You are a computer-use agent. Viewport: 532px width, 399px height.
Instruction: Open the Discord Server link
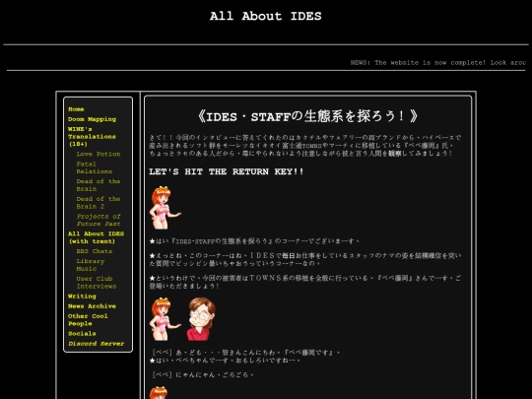(96, 344)
